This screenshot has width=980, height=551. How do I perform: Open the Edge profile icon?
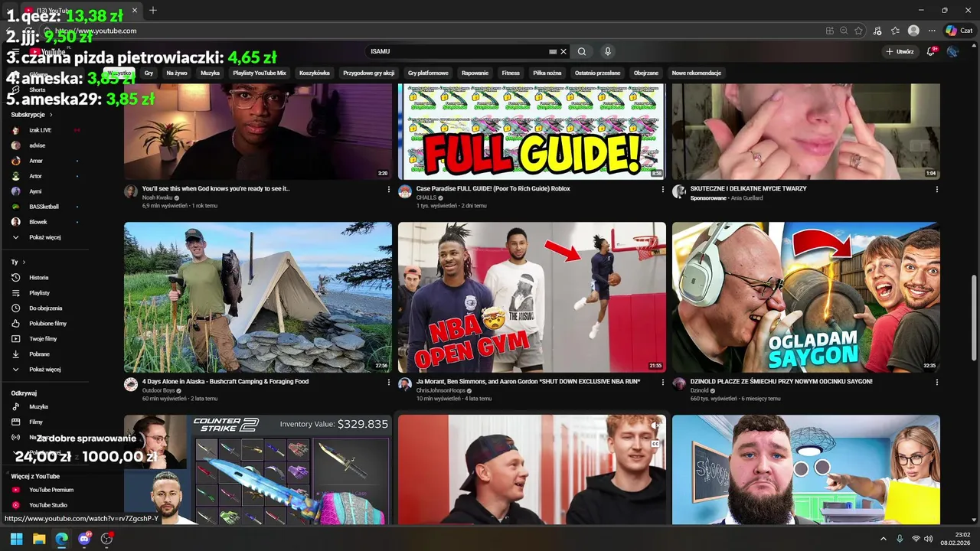(x=913, y=31)
